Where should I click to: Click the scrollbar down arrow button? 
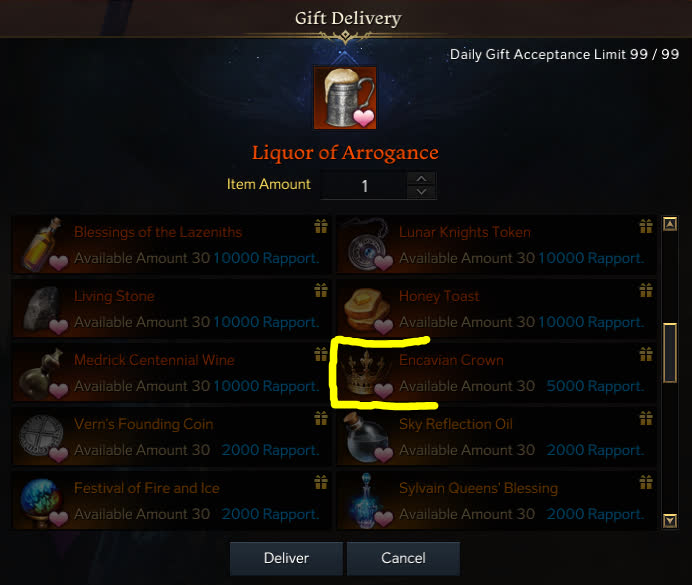(x=670, y=521)
